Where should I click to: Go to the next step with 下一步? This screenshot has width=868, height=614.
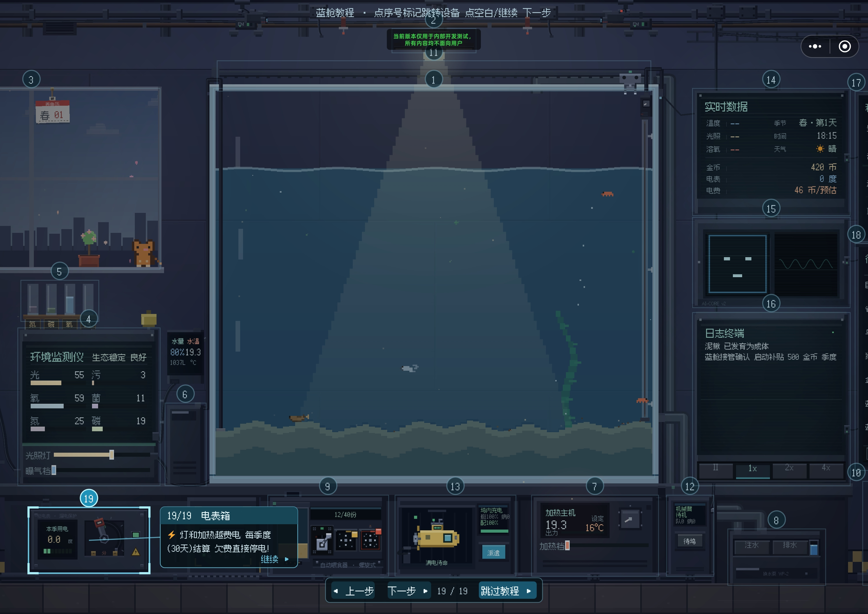408,591
